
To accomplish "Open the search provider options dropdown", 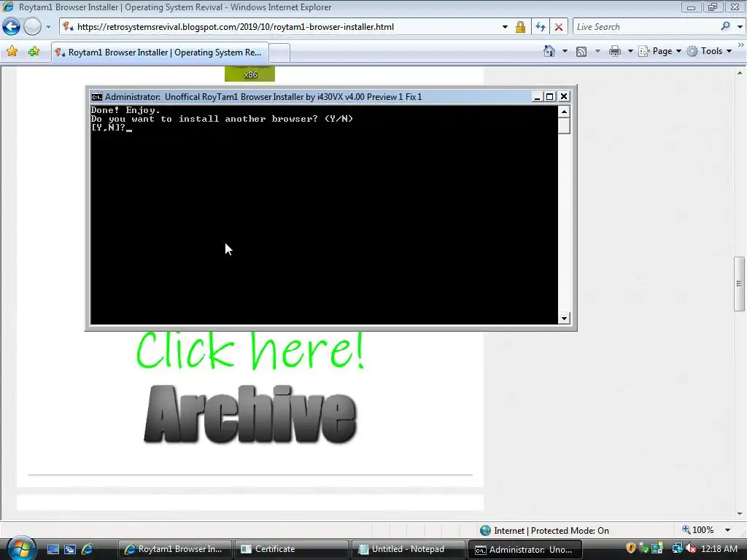I will [x=740, y=27].
